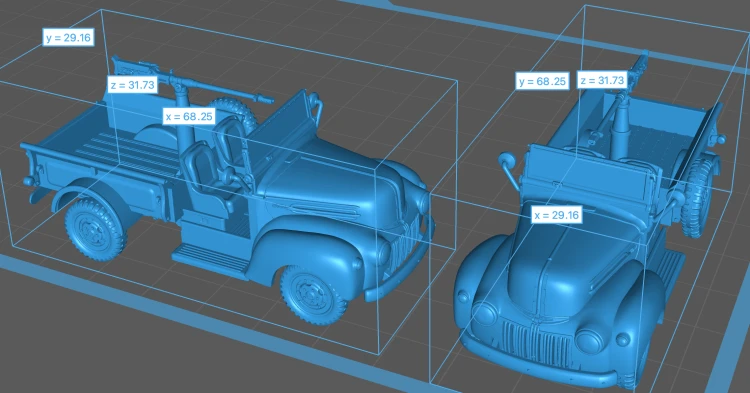The width and height of the screenshot is (750, 393).
Task: Click the y = 29.16 dimension label
Action: 68,37
